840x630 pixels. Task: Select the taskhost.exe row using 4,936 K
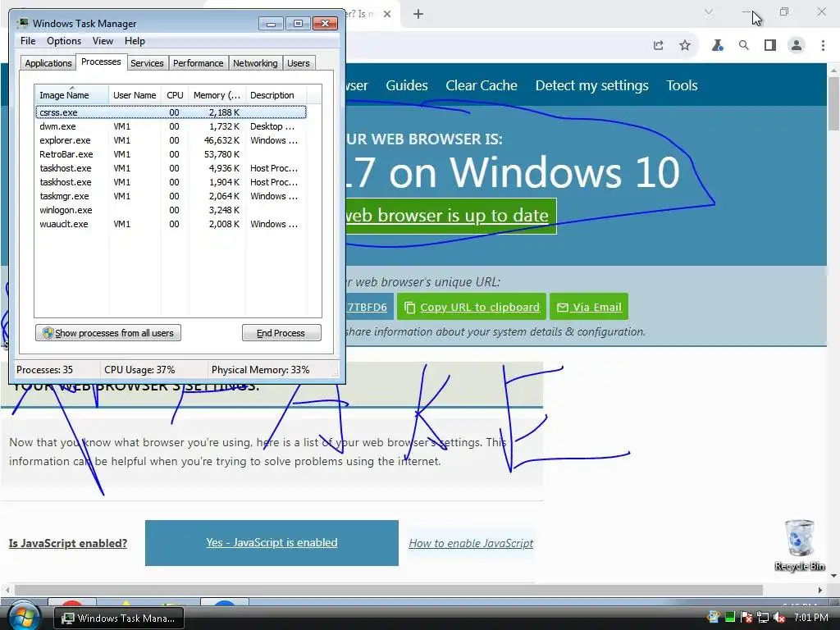point(171,168)
